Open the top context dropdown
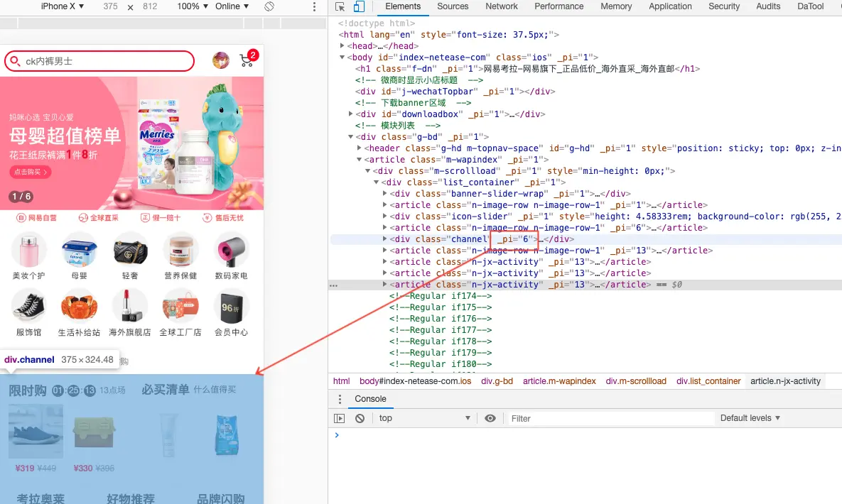842x504 pixels. tap(424, 418)
